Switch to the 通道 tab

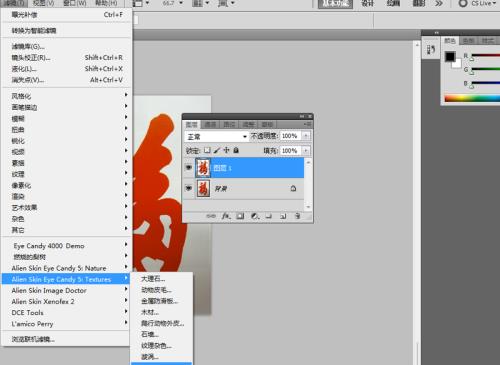click(210, 124)
